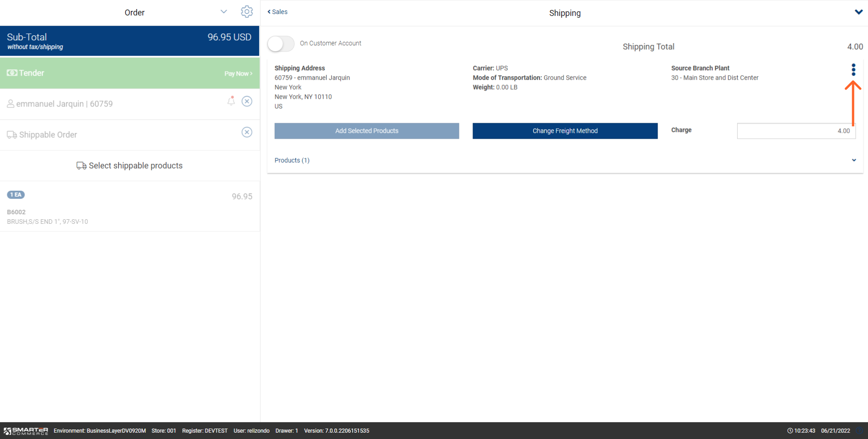868x439 pixels.
Task: Click Pay Now in Tender bar
Action: click(x=238, y=73)
